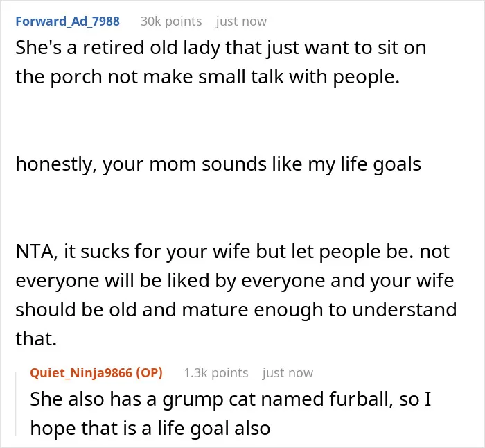485x448 pixels.
Task: Select the line starting "She's a retired old lady"
Action: click(x=221, y=48)
